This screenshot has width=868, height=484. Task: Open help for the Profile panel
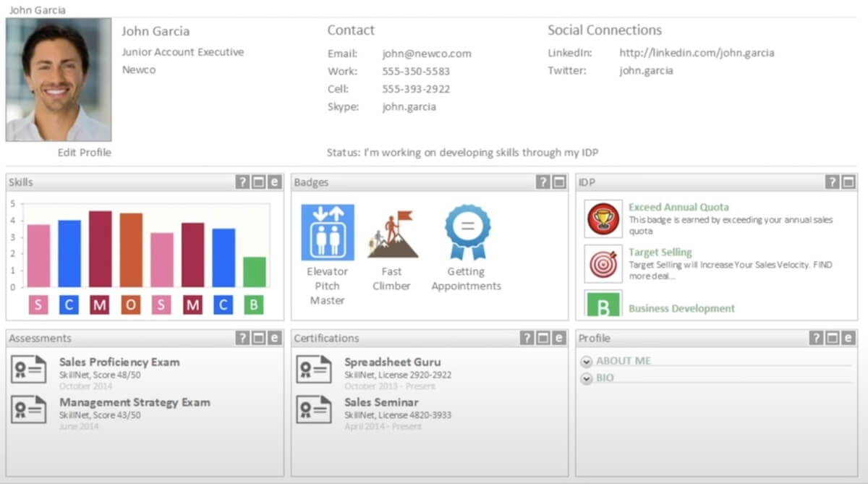817,338
